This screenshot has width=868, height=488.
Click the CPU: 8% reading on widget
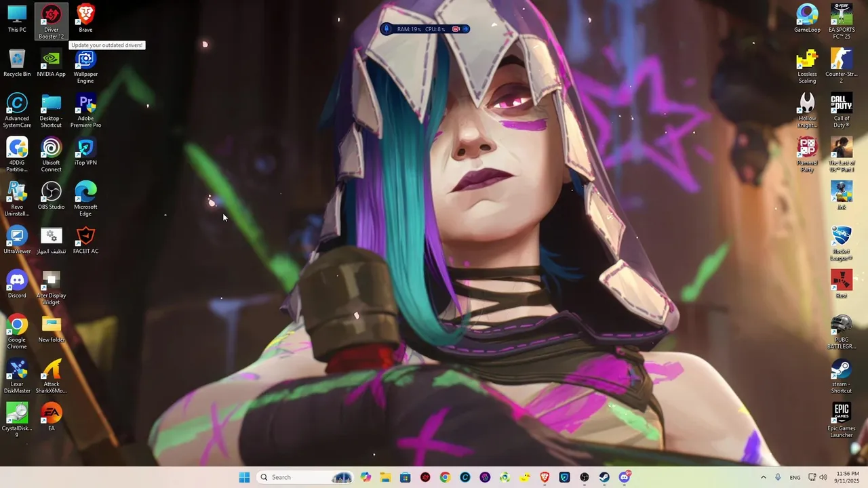[435, 29]
